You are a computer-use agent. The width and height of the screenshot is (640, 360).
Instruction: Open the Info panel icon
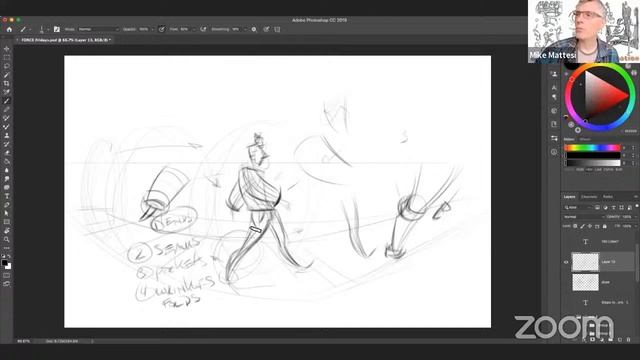point(554,152)
